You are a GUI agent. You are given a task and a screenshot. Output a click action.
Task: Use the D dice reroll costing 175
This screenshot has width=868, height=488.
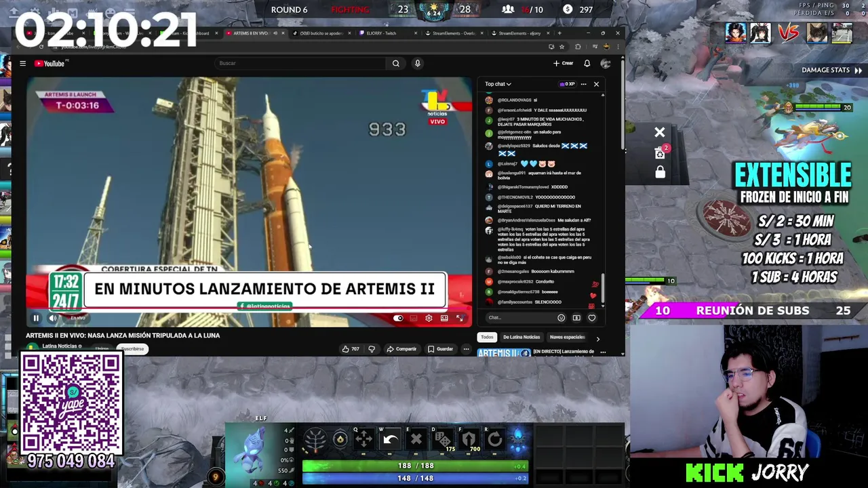pos(443,439)
